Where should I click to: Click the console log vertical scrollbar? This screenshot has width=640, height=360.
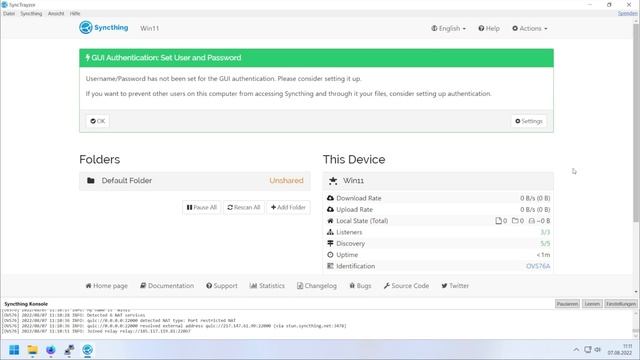click(x=636, y=324)
